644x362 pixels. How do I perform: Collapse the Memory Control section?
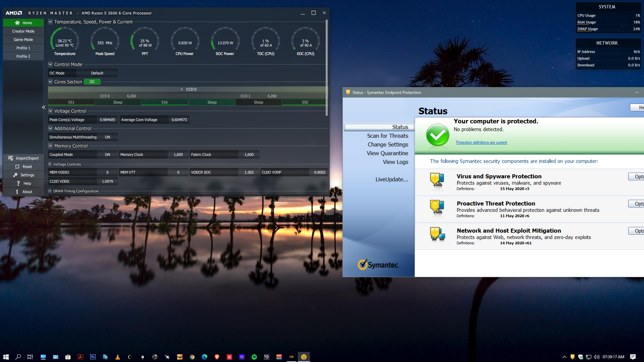[x=50, y=146]
